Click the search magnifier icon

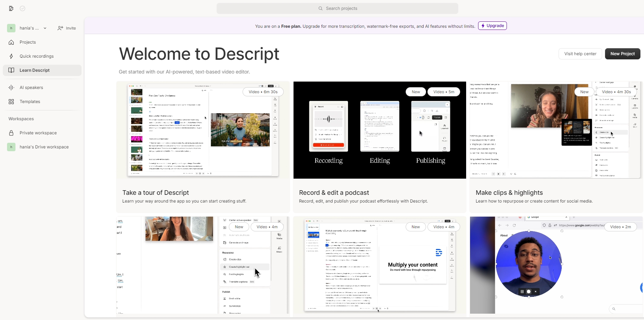pos(321,8)
